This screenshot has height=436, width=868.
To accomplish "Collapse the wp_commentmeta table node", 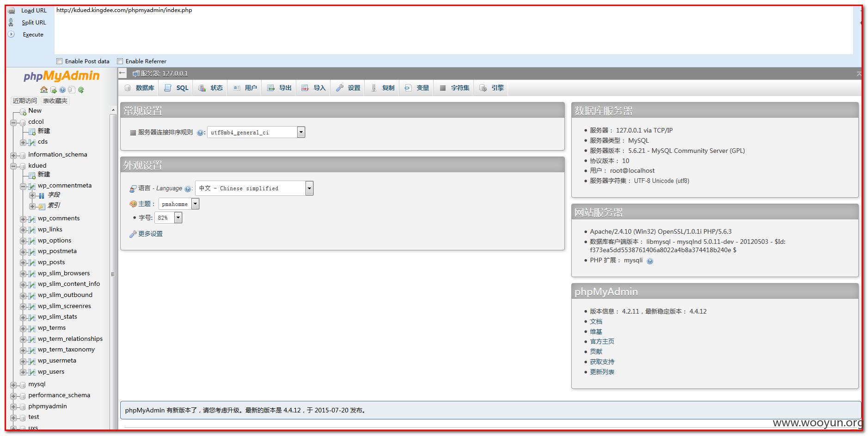I will click(x=23, y=187).
